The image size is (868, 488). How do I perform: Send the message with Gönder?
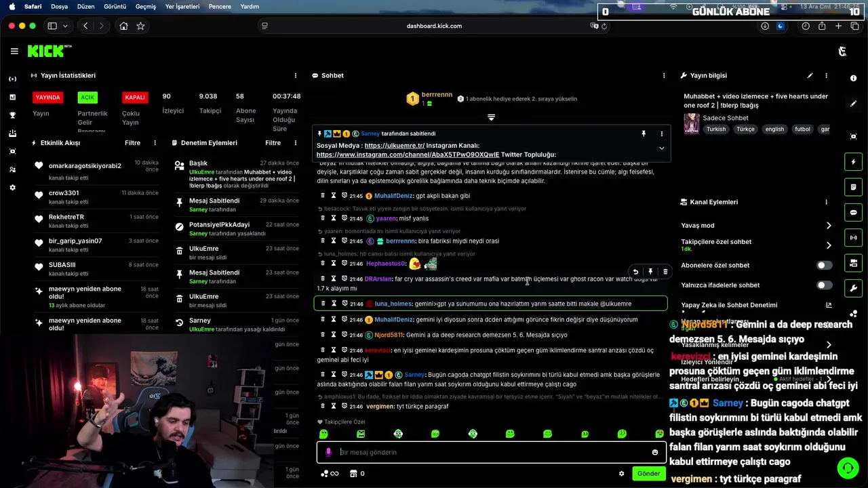[x=648, y=474]
